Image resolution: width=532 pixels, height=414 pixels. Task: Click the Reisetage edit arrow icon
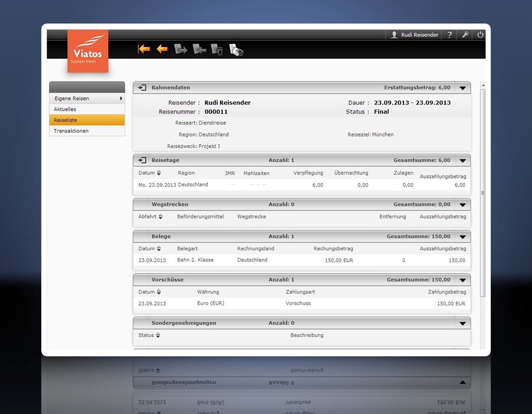pyautogui.click(x=142, y=160)
